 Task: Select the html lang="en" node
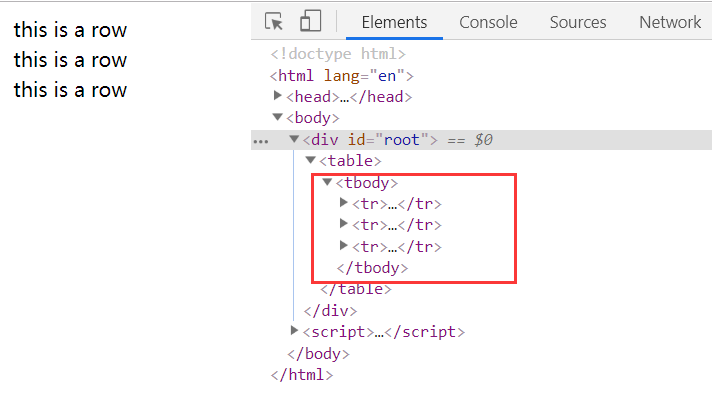click(x=341, y=75)
